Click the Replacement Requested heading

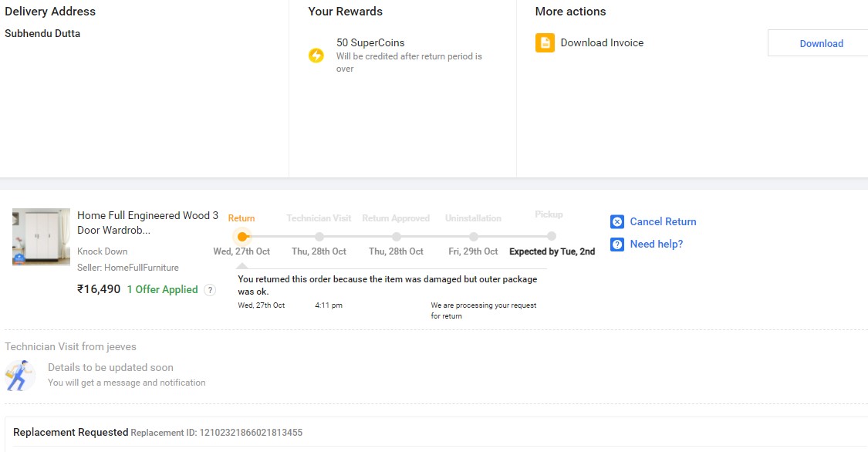70,433
